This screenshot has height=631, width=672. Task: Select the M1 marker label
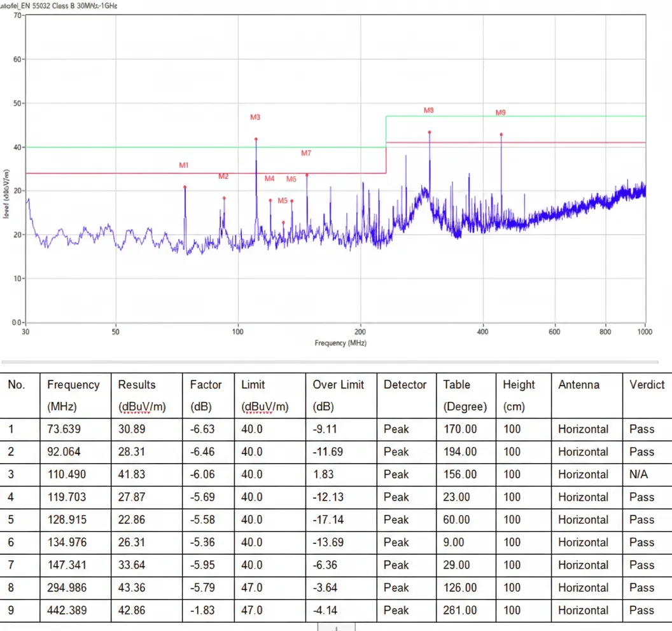pos(183,165)
